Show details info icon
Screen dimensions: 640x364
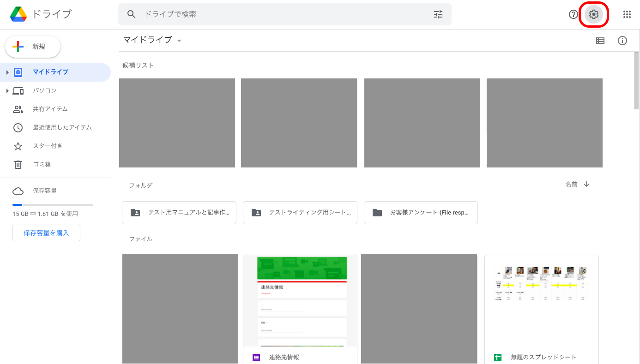click(622, 41)
